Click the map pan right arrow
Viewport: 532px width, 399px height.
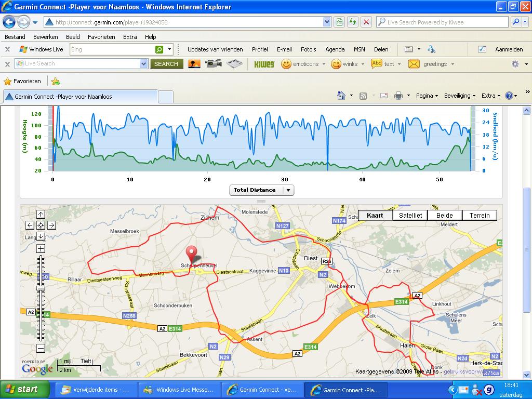[x=51, y=225]
